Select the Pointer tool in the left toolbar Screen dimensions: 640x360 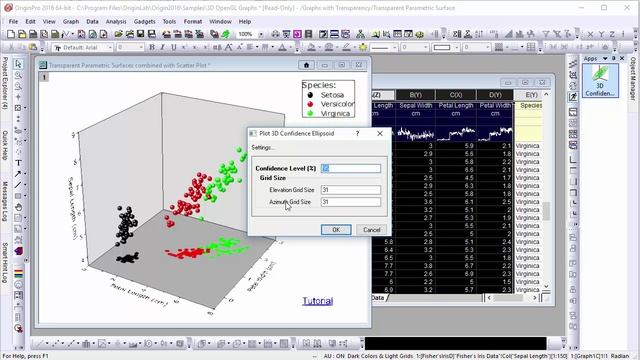point(18,64)
